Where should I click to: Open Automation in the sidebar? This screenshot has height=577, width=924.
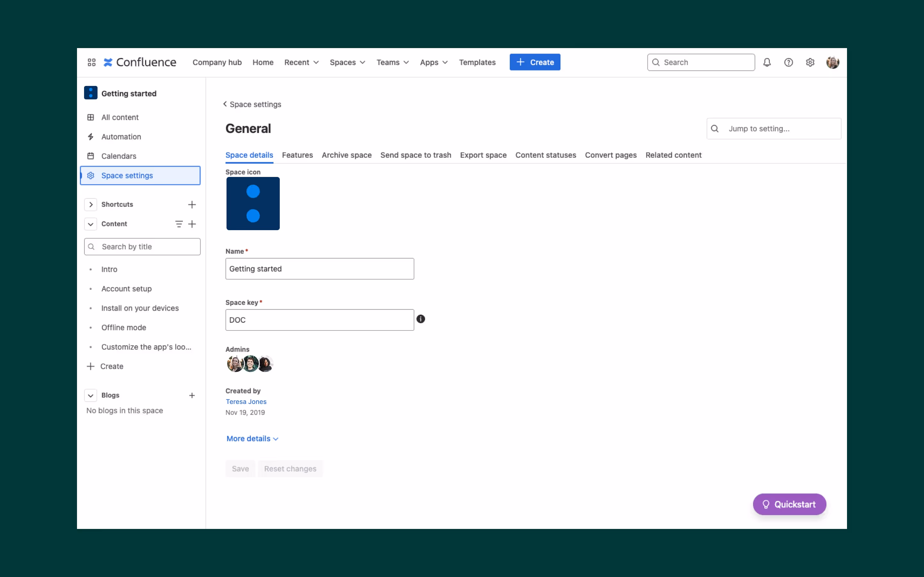tap(121, 137)
